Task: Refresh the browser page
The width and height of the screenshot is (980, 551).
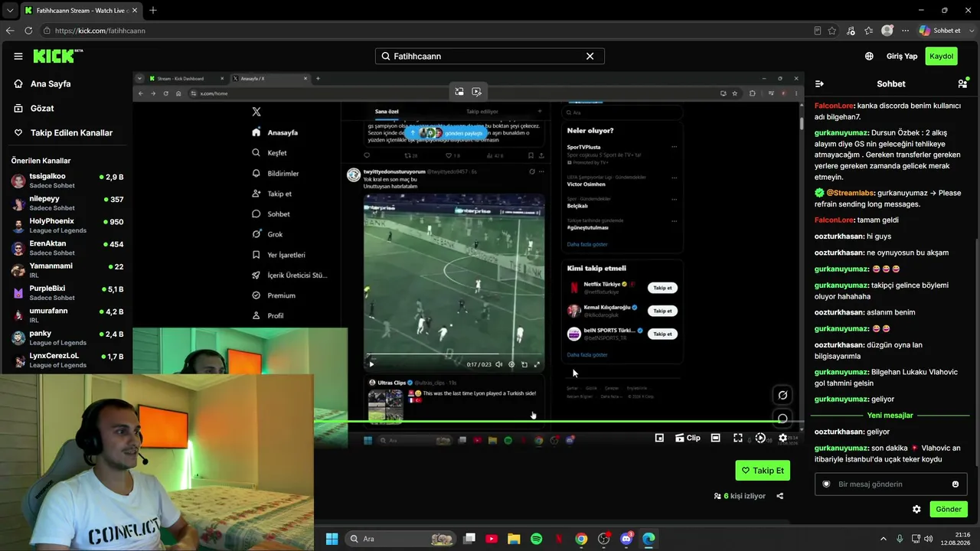Action: coord(28,31)
